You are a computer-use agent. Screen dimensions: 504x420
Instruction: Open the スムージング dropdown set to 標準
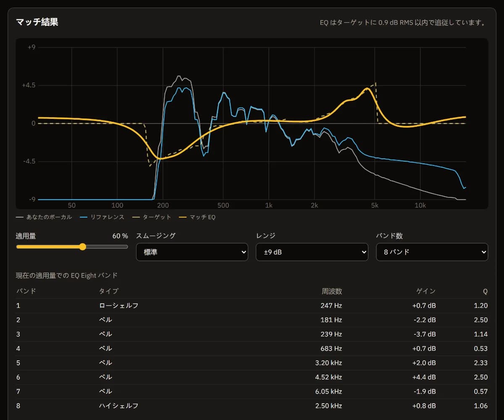point(192,252)
